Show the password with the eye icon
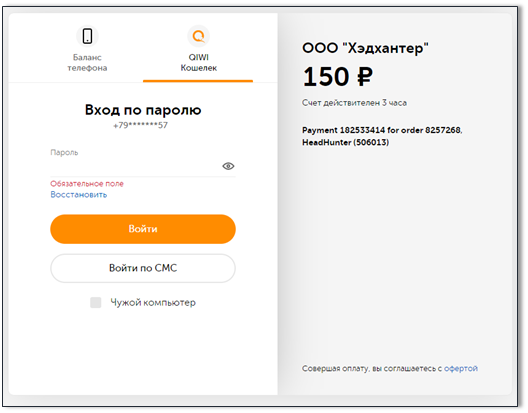This screenshot has height=413, width=528. point(228,166)
